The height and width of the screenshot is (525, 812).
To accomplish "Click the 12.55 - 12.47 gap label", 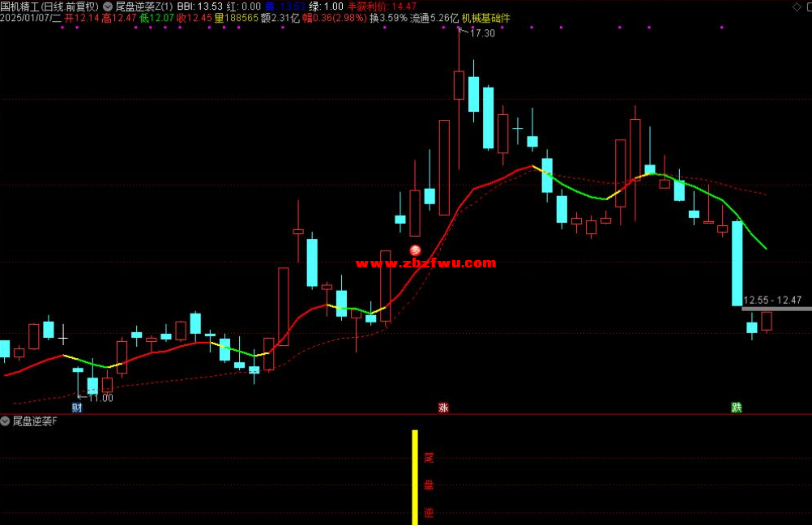I will 772,301.
